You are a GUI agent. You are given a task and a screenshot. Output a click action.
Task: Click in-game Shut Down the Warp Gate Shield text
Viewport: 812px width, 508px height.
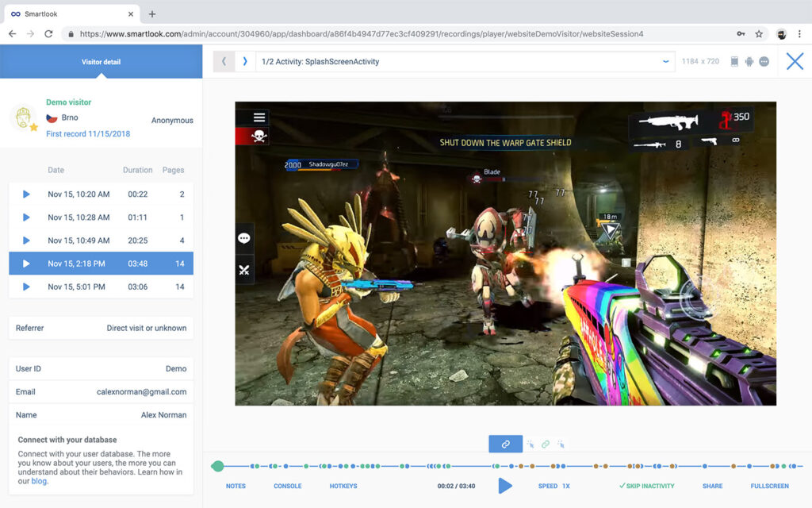coord(505,143)
